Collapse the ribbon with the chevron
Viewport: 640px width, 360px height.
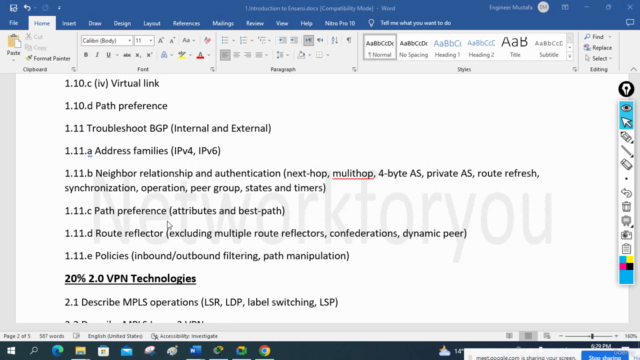pyautogui.click(x=633, y=70)
